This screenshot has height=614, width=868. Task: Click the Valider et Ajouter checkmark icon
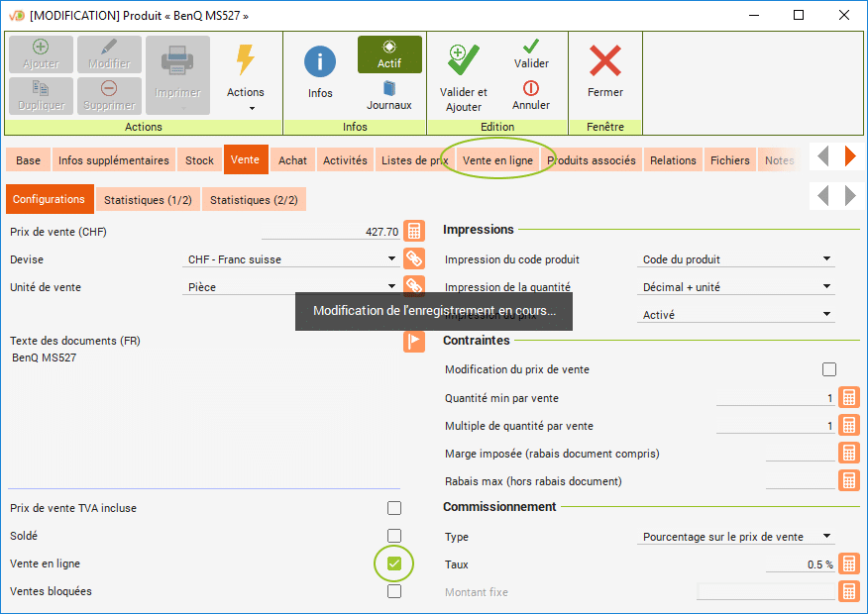tap(463, 61)
